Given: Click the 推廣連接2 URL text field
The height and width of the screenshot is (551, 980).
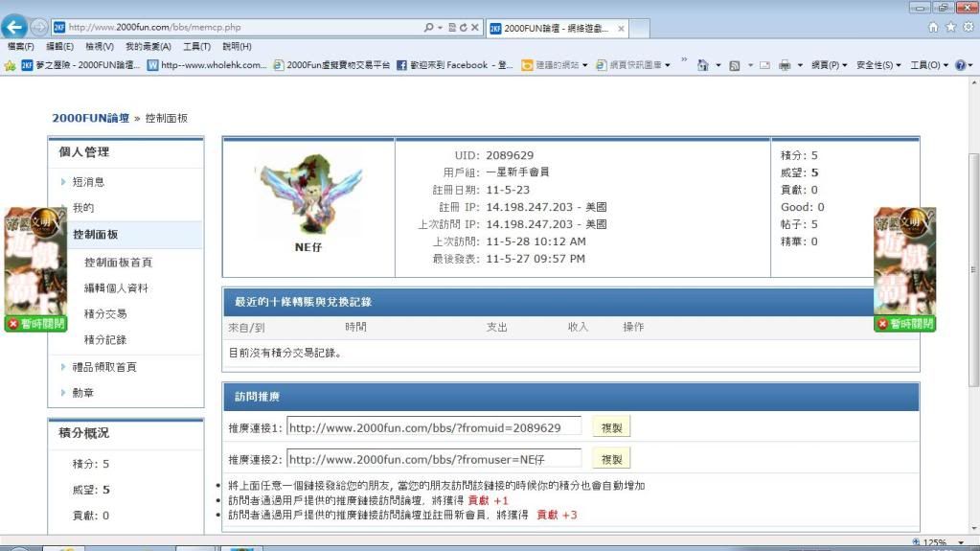Looking at the screenshot, I should (x=433, y=459).
